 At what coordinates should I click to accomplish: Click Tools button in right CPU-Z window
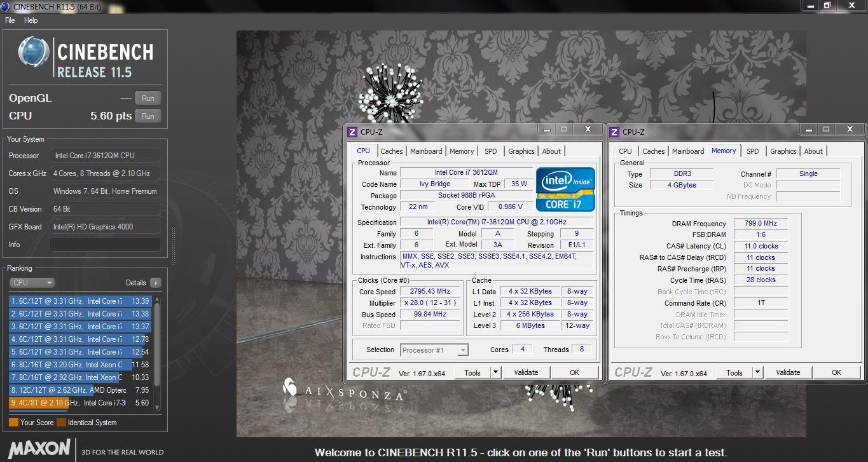[x=734, y=372]
